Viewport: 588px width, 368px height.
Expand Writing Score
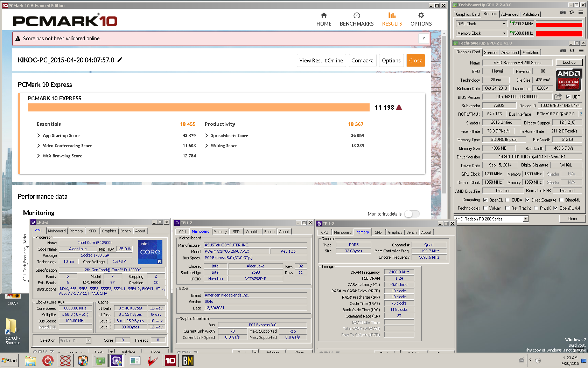pyautogui.click(x=206, y=145)
